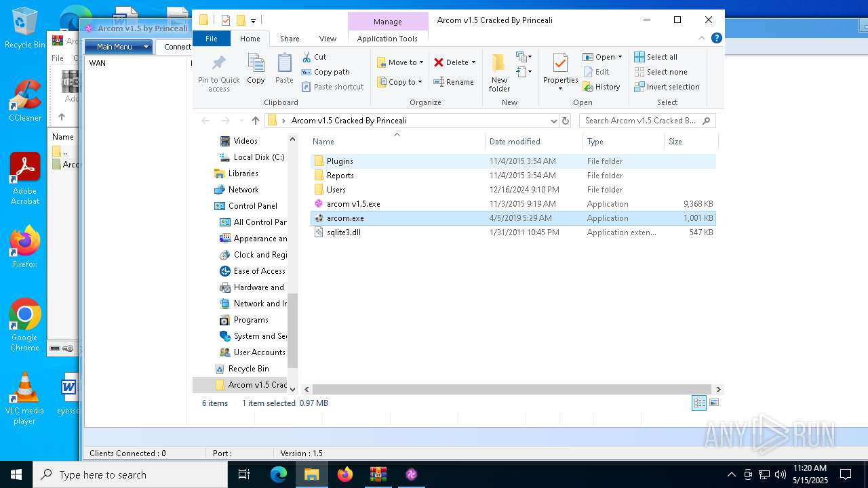Click the Paste ribbon icon
Image resolution: width=868 pixels, height=488 pixels.
[284, 69]
